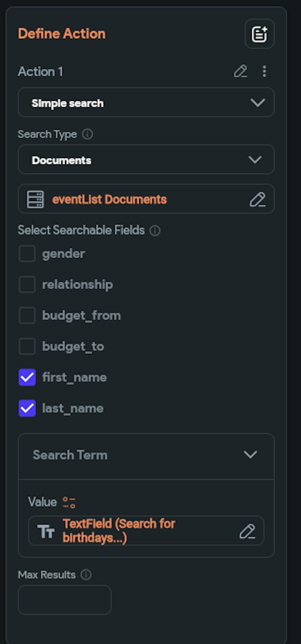This screenshot has height=644, width=301.
Task: Uncheck the first_name field
Action: [x=27, y=377]
